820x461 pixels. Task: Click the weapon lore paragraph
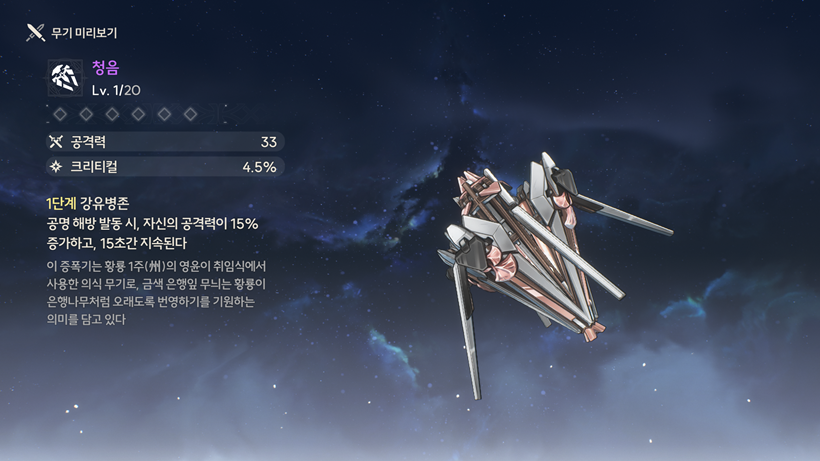(156, 293)
